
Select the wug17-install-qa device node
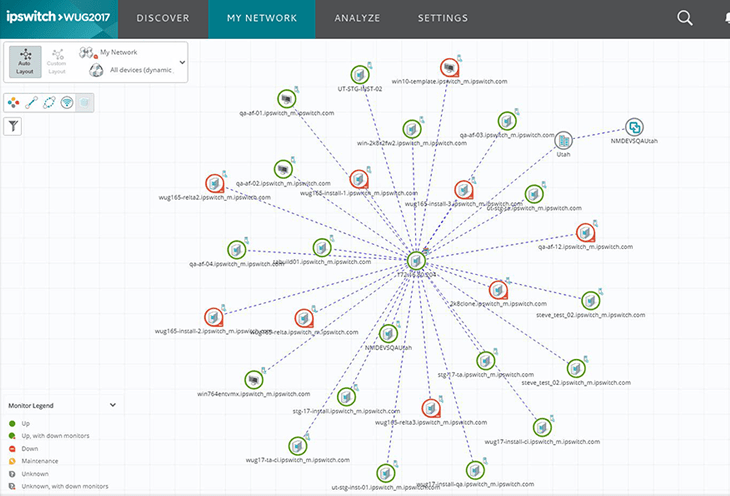click(x=475, y=470)
